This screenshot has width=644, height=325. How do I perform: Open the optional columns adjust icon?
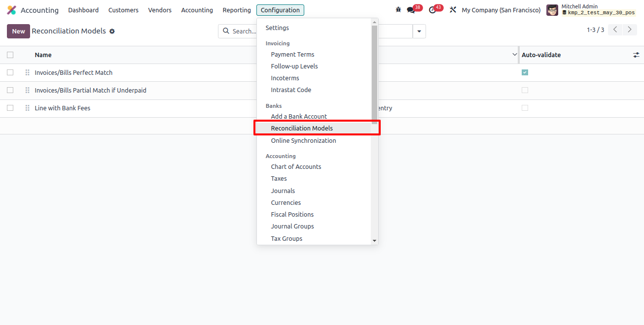click(x=636, y=55)
